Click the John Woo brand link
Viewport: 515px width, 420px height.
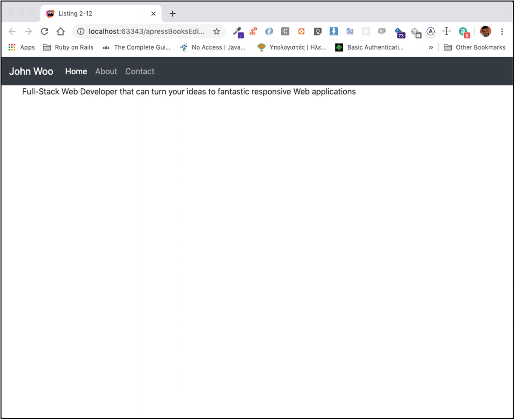pos(31,71)
